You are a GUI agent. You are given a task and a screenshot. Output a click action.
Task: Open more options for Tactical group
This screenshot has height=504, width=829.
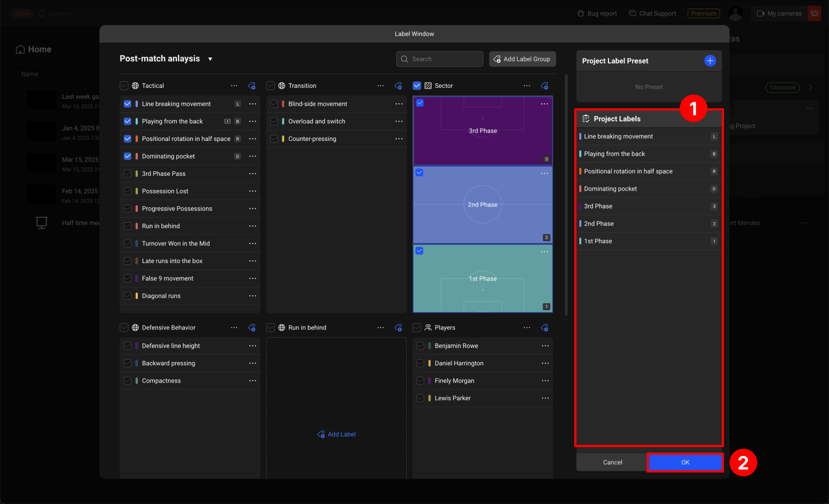click(x=234, y=86)
